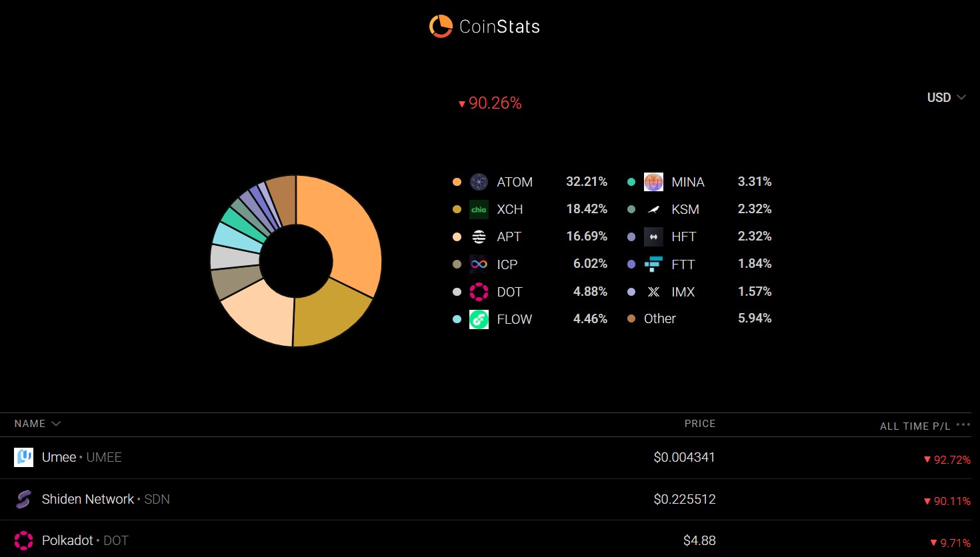Click the DOT 4.88% percentage value

coord(591,292)
